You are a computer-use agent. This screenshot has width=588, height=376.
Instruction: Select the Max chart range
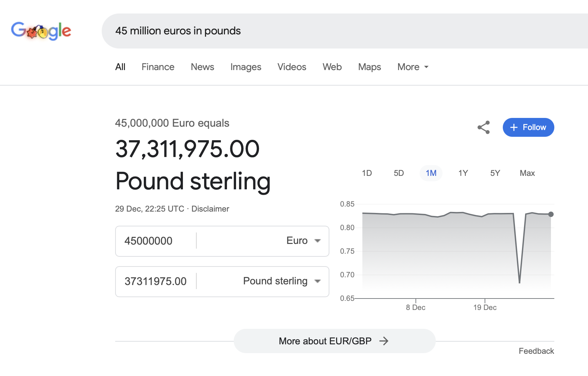coord(527,173)
